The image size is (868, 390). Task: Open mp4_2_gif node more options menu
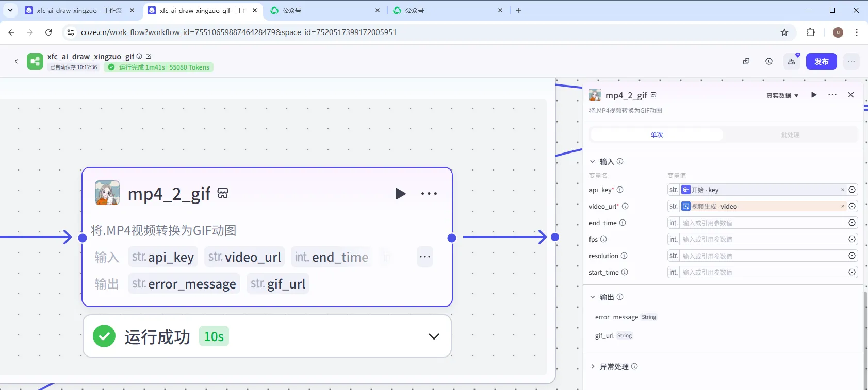429,194
